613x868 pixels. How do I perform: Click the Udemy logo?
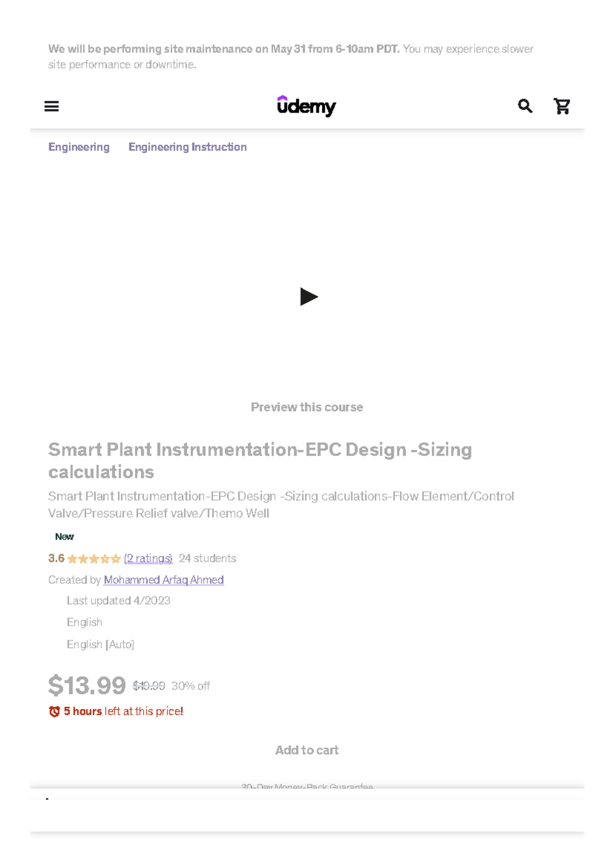coord(307,106)
